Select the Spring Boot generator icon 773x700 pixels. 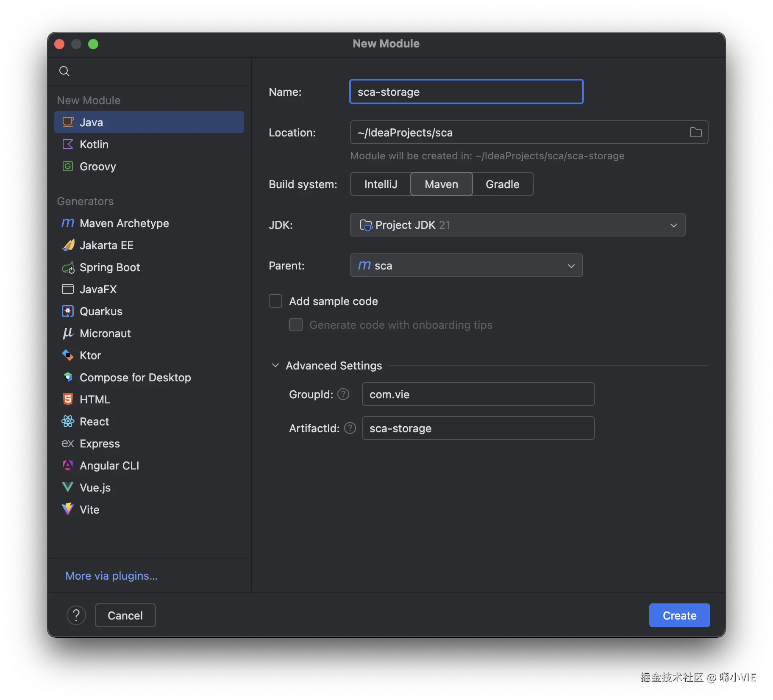[68, 267]
